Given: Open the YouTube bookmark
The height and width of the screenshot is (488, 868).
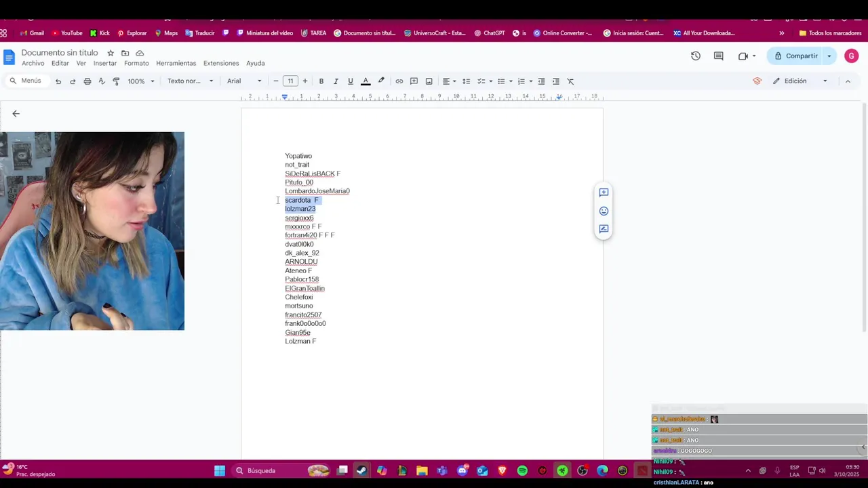Looking at the screenshot, I should (x=67, y=33).
